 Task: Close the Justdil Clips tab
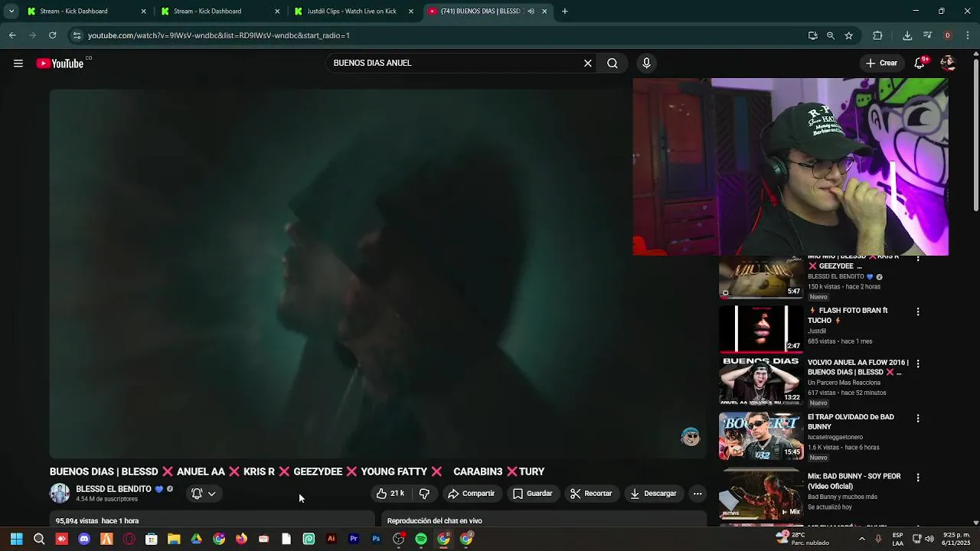[411, 11]
